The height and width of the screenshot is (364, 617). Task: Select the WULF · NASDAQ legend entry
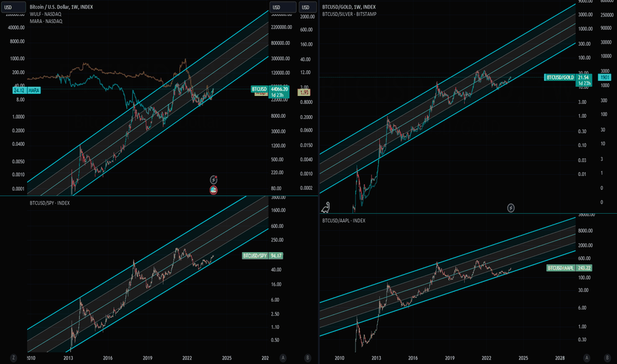pyautogui.click(x=46, y=14)
